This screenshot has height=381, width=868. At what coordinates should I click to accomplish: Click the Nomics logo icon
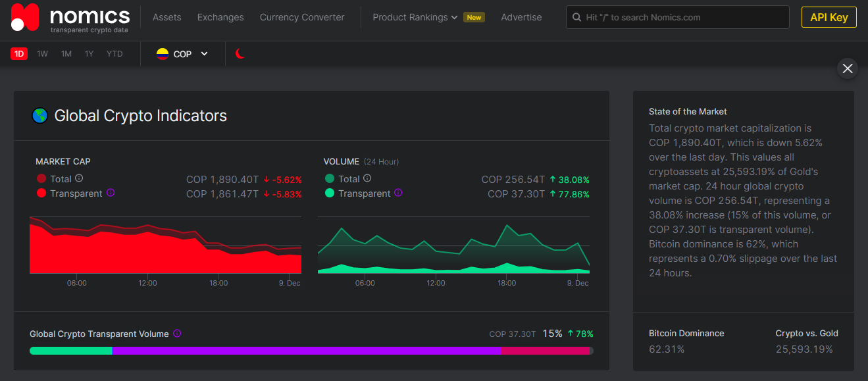(x=26, y=18)
